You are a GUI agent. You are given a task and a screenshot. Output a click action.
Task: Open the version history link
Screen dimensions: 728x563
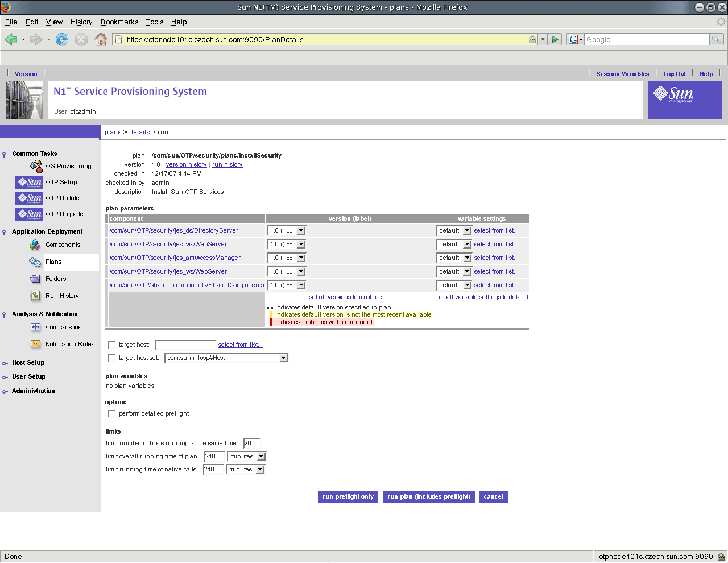tap(186, 164)
